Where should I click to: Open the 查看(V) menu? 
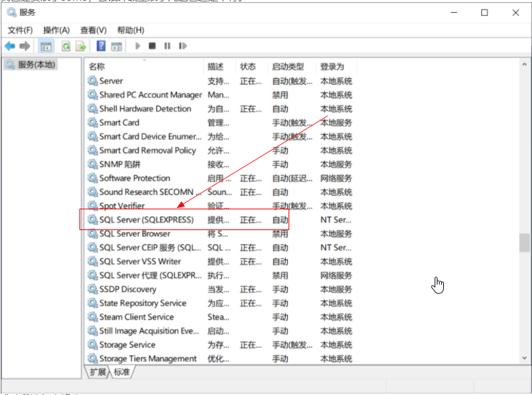[93, 30]
